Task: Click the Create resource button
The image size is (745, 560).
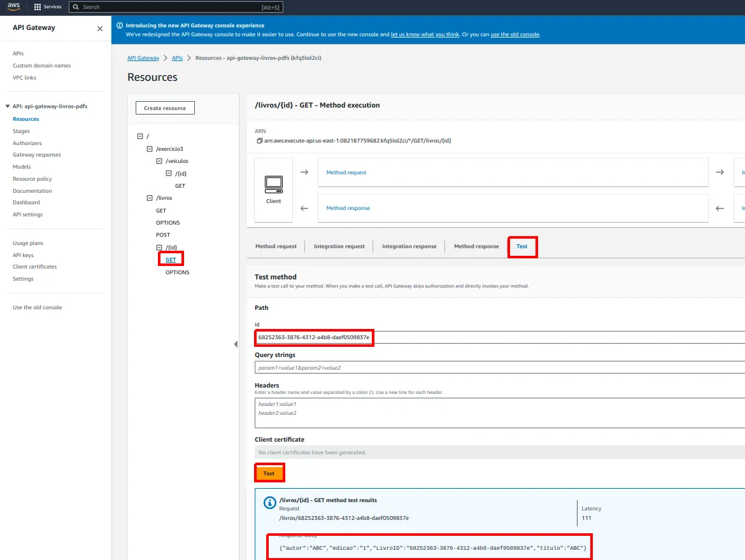Action: [165, 108]
